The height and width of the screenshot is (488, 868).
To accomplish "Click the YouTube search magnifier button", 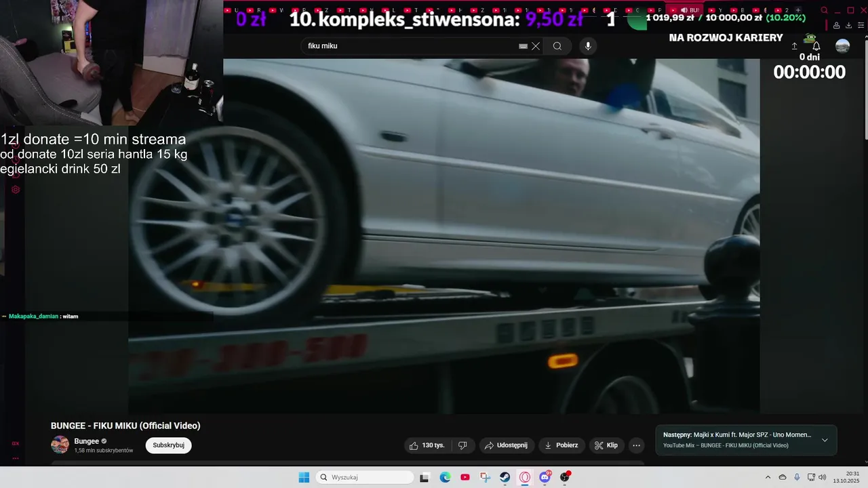I will tap(557, 46).
